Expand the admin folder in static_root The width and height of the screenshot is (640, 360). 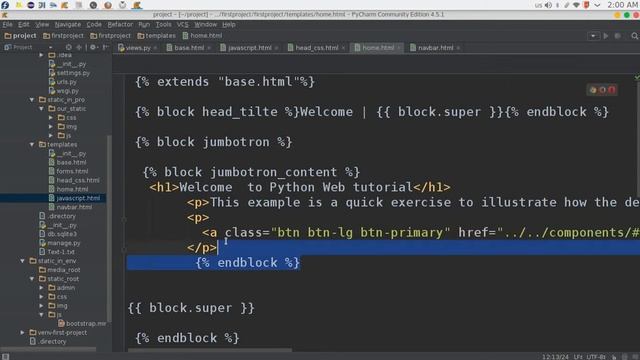point(41,288)
